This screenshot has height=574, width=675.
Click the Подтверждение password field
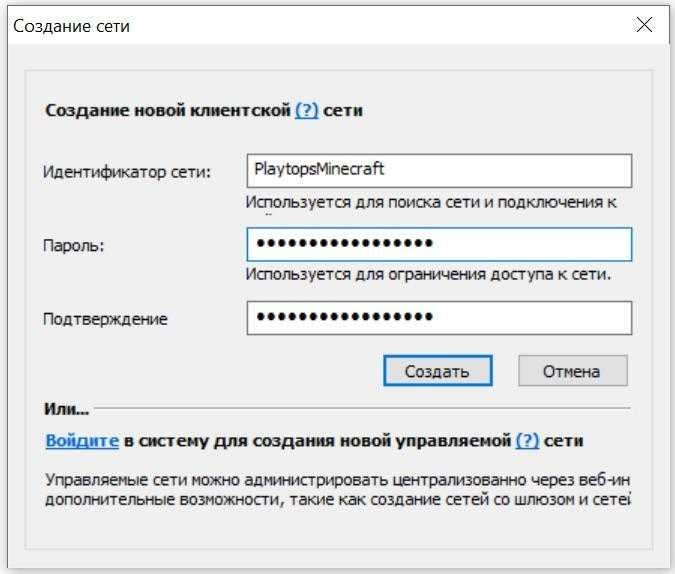click(x=439, y=318)
